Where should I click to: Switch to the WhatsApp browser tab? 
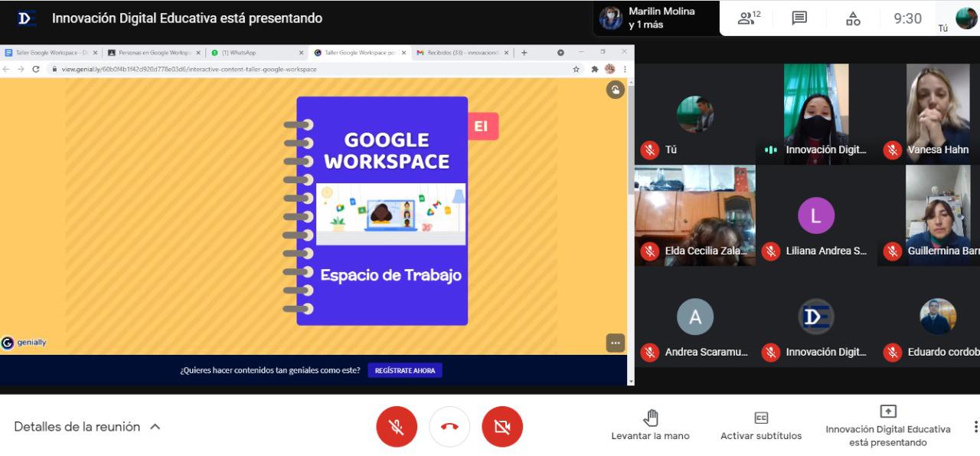253,53
